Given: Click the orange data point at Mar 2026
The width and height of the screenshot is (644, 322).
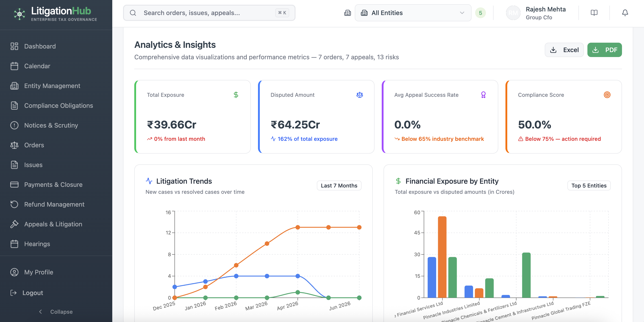Looking at the screenshot, I should (267, 243).
